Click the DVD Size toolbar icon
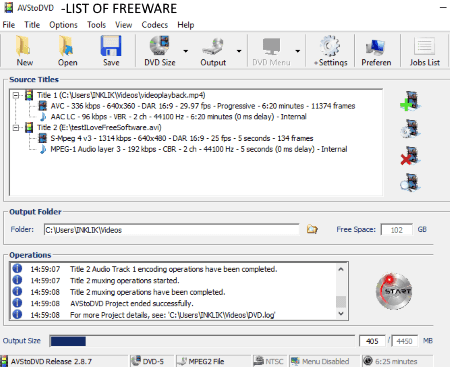Viewport: 450px width, 367px height. [x=160, y=51]
